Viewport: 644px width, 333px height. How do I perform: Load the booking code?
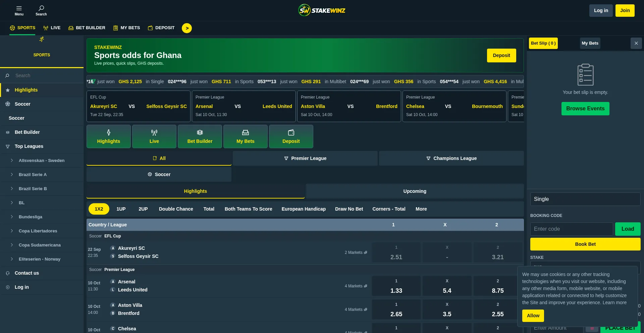point(628,229)
